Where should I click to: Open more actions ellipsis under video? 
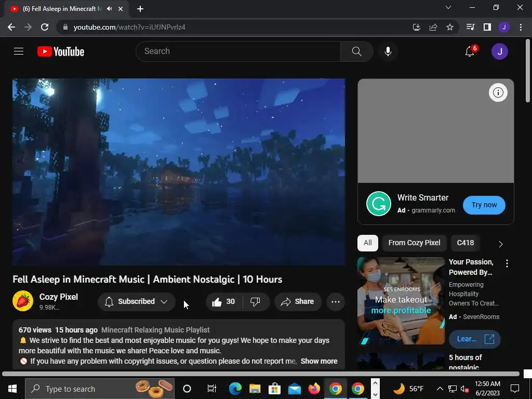click(x=336, y=302)
